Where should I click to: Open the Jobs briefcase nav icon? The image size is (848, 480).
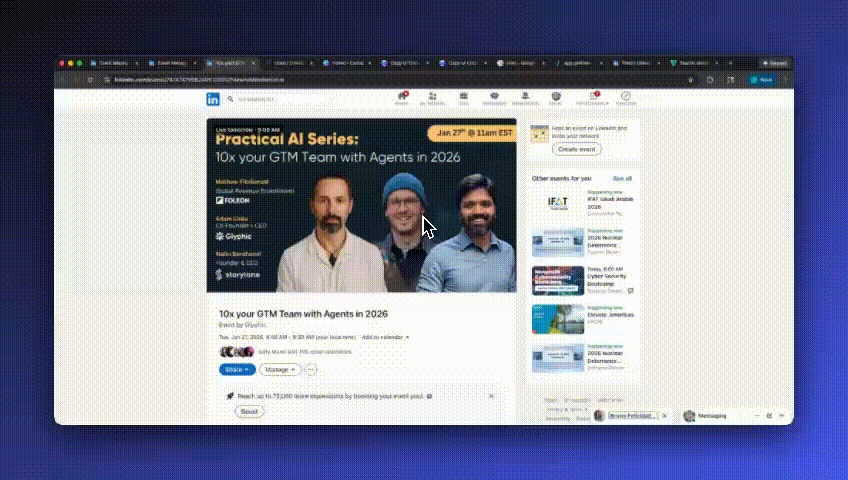pos(463,98)
